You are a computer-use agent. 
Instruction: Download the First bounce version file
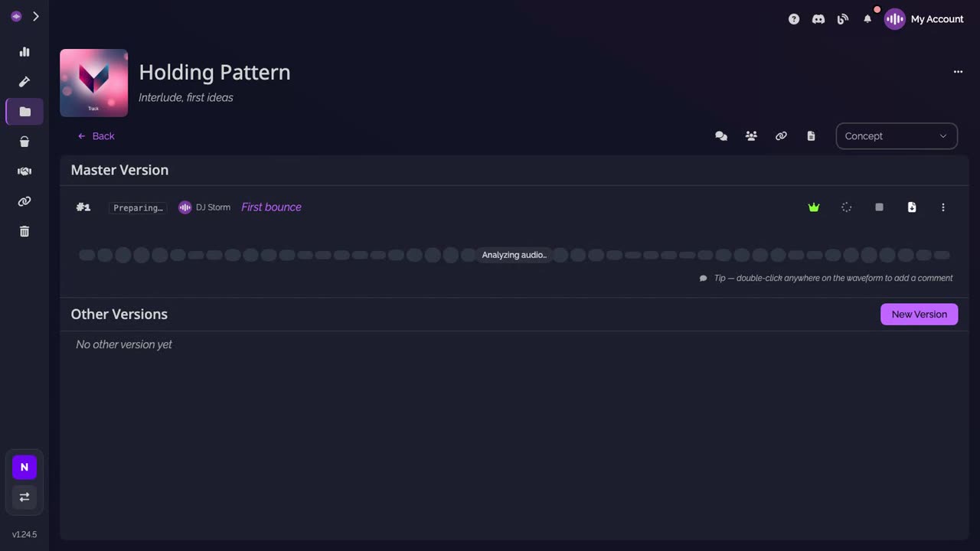coord(912,207)
